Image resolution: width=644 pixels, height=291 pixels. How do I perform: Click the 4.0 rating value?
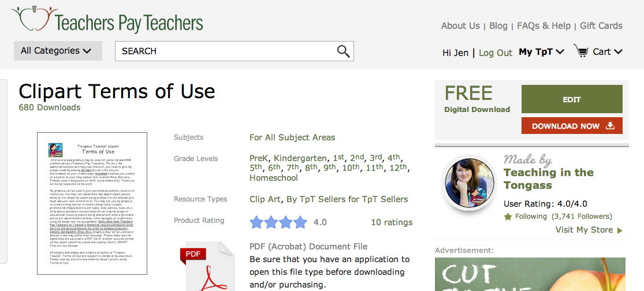click(x=320, y=222)
